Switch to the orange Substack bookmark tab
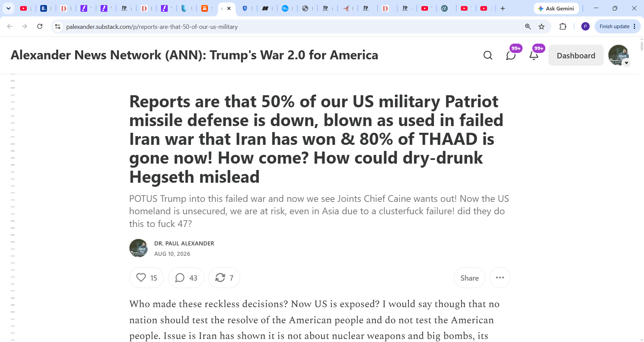 [x=205, y=8]
